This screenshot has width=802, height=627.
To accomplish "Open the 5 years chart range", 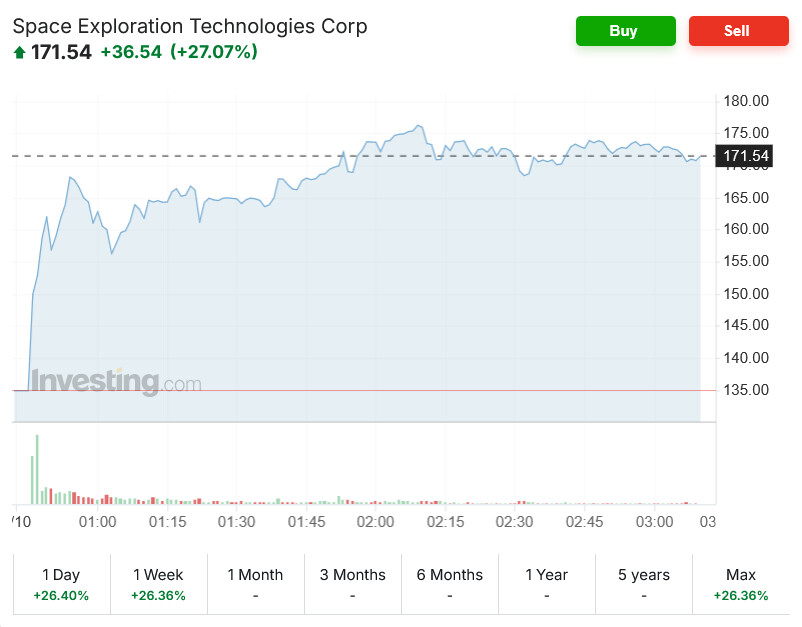I will (x=643, y=584).
